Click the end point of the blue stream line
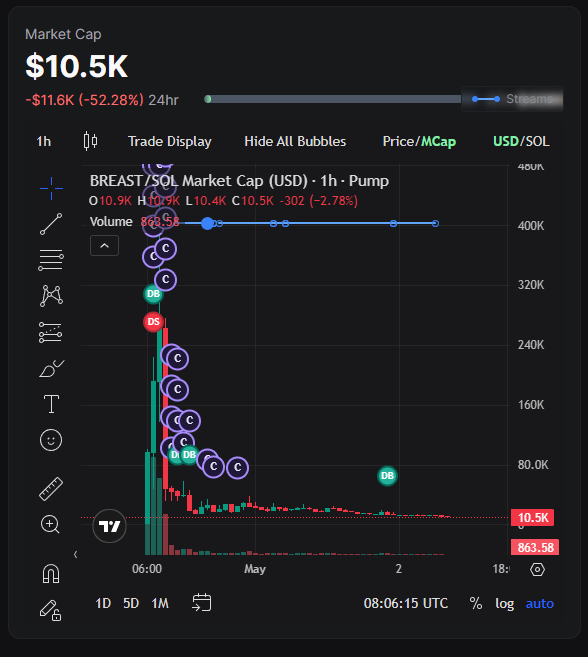588x657 pixels. click(x=435, y=223)
